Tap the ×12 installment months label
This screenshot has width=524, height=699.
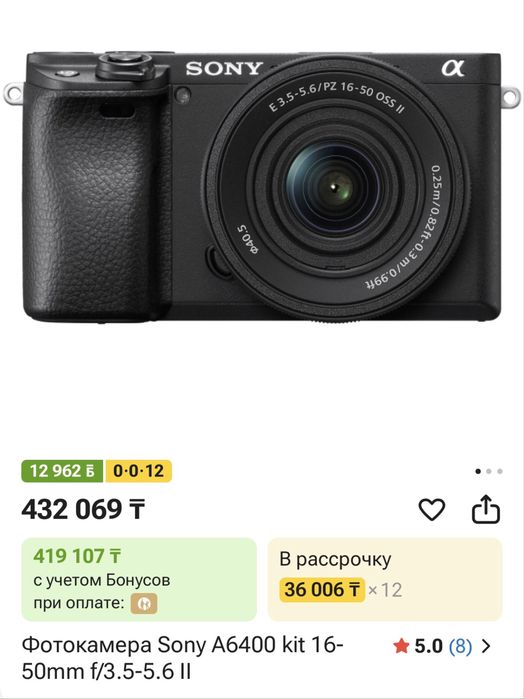point(385,590)
